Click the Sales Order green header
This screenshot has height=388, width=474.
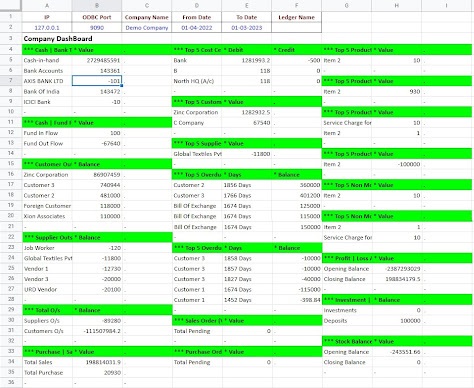197,321
